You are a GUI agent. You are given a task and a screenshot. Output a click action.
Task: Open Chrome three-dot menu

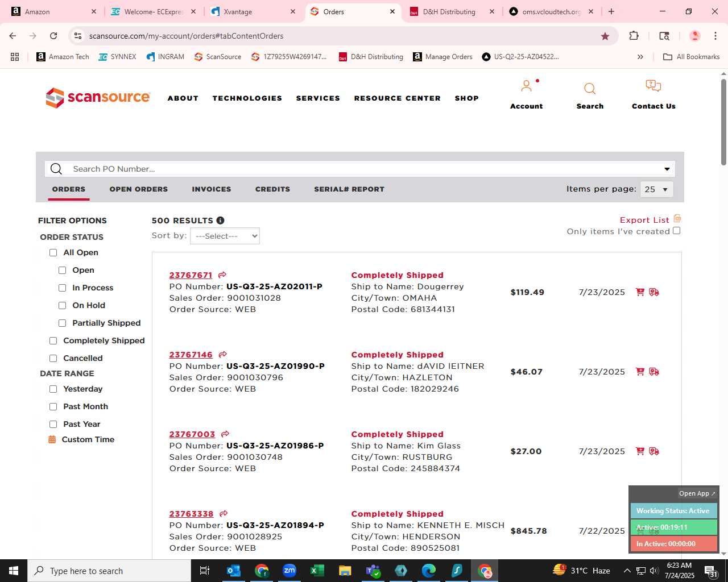click(x=715, y=36)
